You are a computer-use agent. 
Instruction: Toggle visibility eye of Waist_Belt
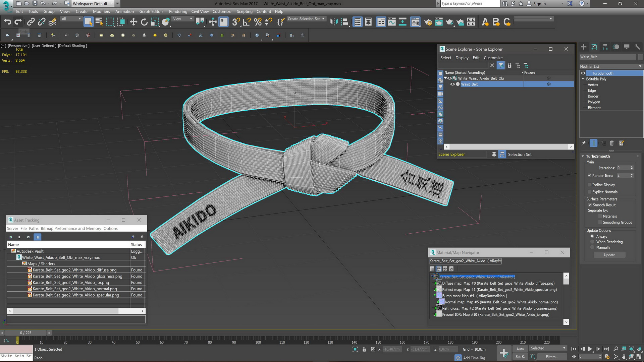[452, 84]
